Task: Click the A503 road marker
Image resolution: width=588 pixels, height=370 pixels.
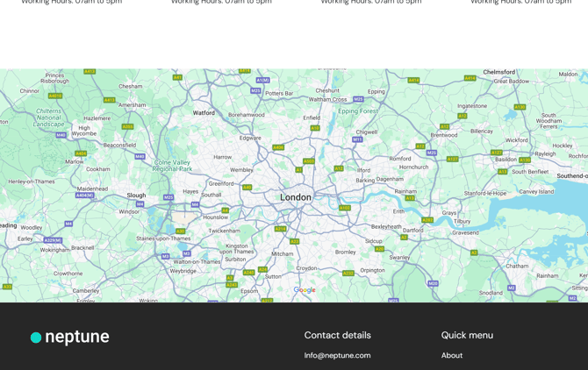Action: tap(309, 161)
